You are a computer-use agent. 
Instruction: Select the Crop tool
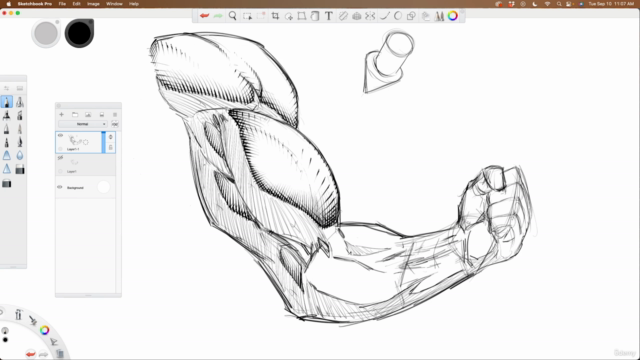pyautogui.click(x=275, y=16)
